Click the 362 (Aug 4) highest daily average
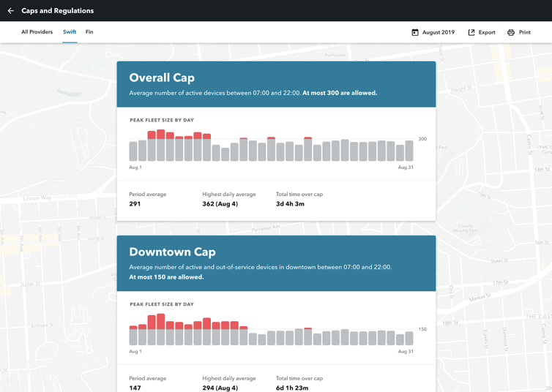Screen dimensions: 552x392 click(220, 204)
